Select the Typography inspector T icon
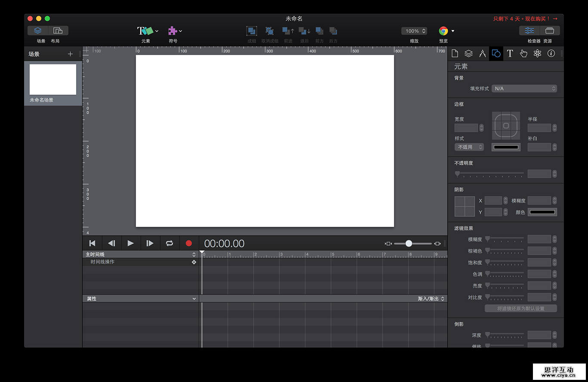Viewport: 588px width, 382px height. click(x=510, y=54)
